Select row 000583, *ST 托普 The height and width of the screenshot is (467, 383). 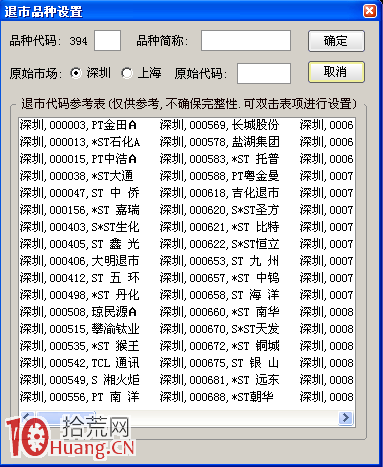219,159
